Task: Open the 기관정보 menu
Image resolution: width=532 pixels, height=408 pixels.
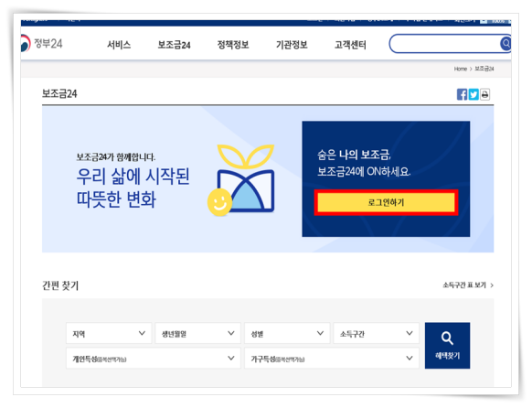Action: pyautogui.click(x=292, y=45)
